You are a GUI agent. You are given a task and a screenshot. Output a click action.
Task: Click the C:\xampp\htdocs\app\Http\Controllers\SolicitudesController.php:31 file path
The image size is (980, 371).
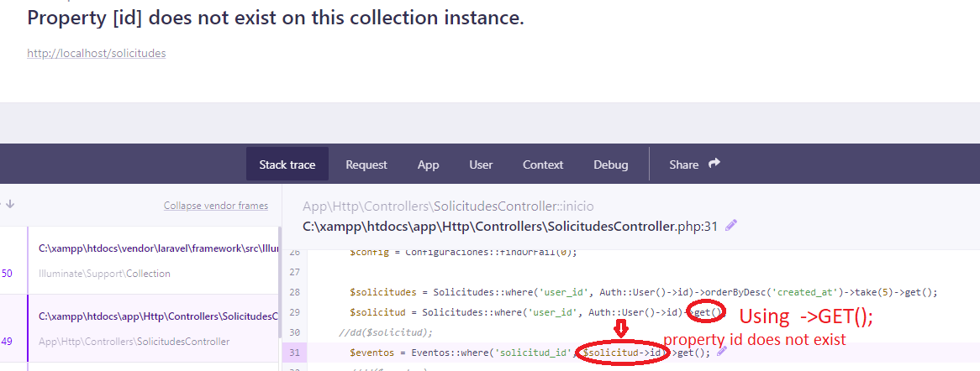(510, 226)
